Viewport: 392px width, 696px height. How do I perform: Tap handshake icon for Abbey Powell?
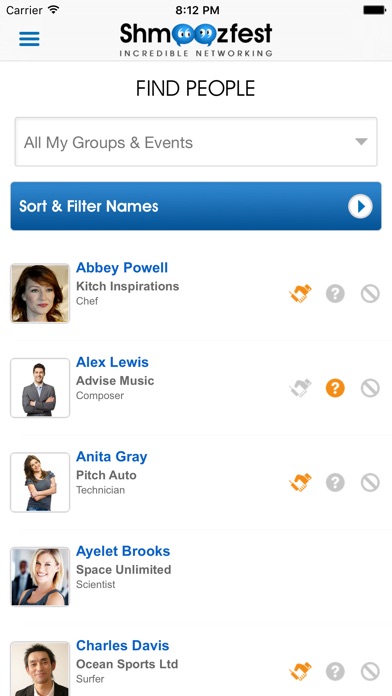301,294
